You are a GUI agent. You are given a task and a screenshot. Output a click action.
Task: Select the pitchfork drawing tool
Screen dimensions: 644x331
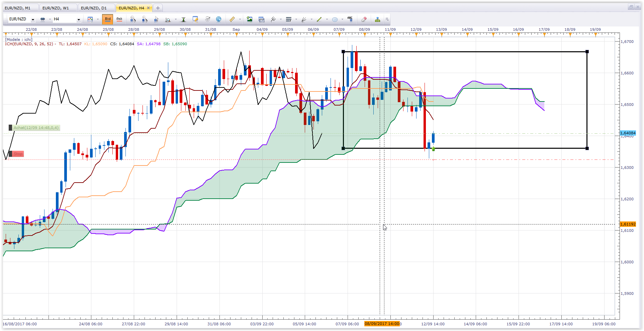[x=273, y=19]
